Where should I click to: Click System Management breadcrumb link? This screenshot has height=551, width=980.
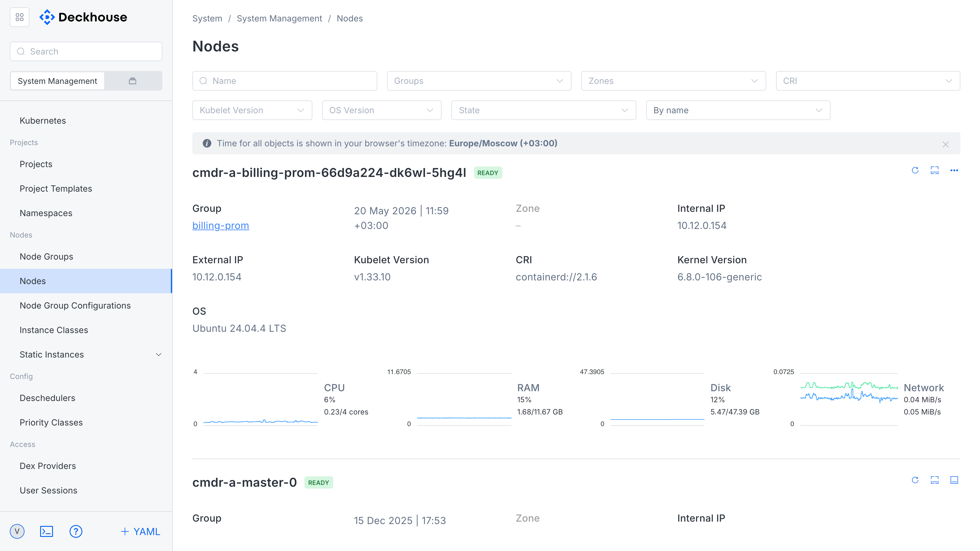[279, 18]
